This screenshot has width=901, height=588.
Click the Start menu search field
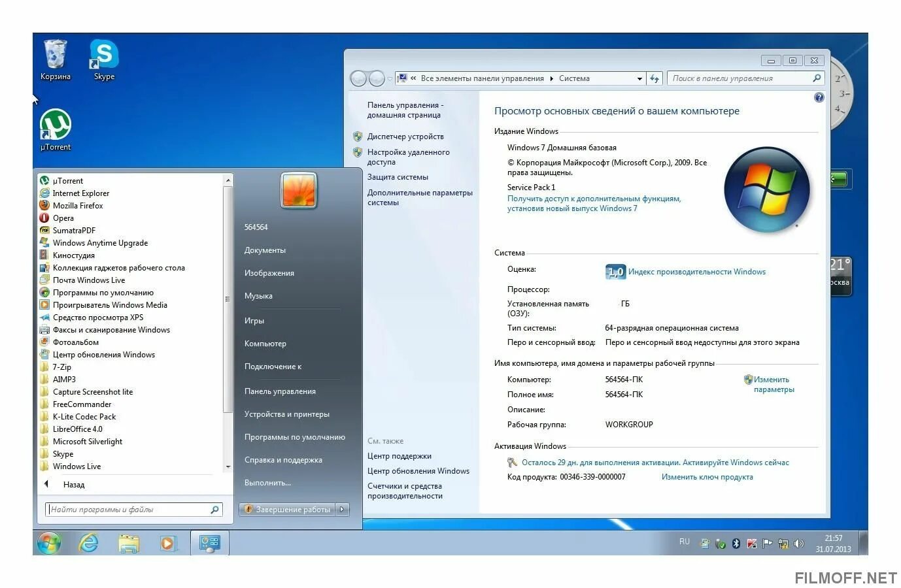134,510
